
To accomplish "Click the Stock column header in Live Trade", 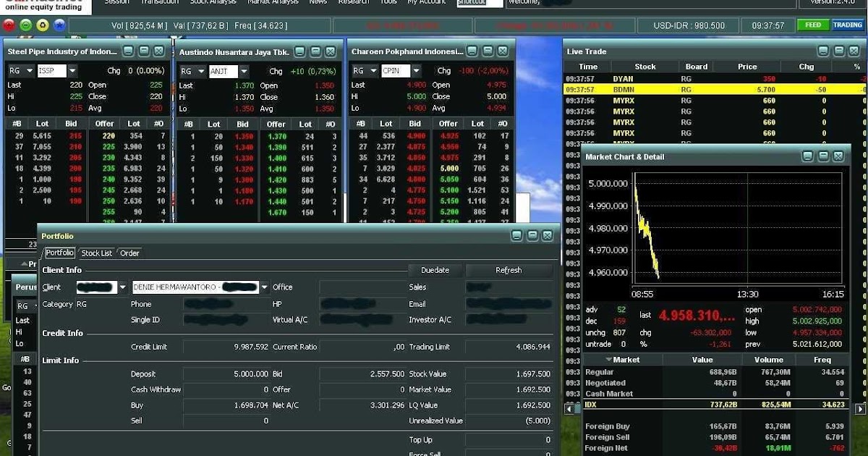I will [x=645, y=67].
